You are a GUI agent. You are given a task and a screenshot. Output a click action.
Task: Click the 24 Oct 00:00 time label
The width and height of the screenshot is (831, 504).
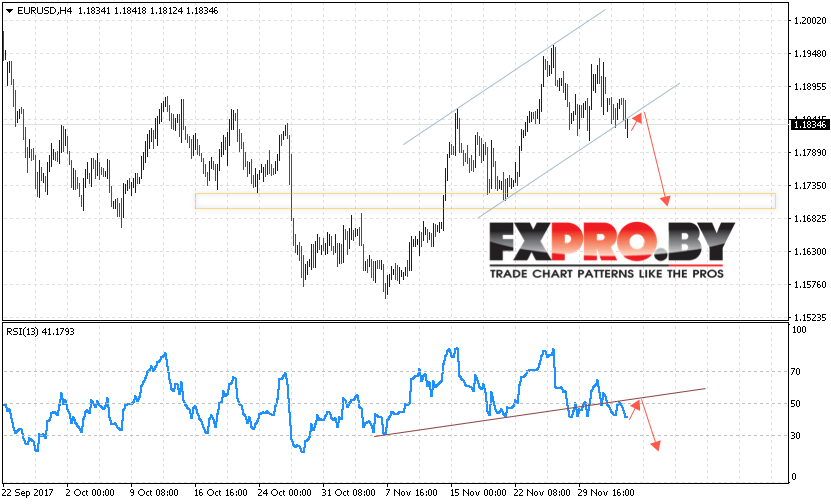click(285, 493)
